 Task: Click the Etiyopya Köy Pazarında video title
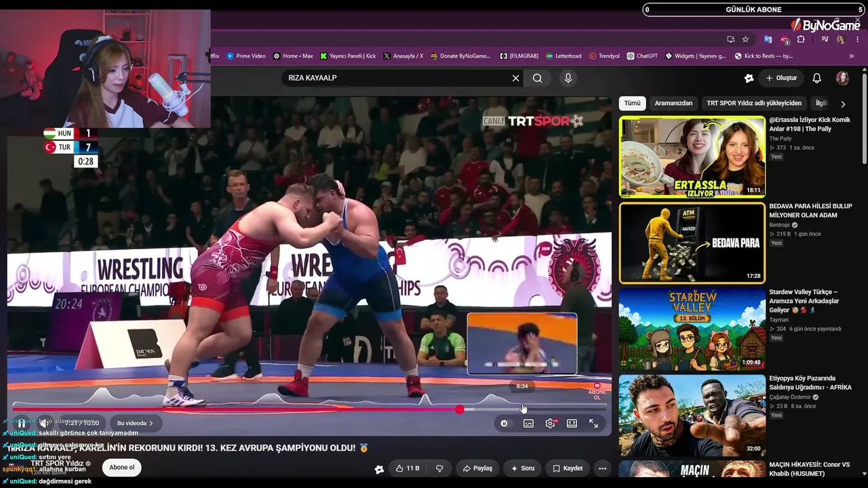(x=810, y=383)
